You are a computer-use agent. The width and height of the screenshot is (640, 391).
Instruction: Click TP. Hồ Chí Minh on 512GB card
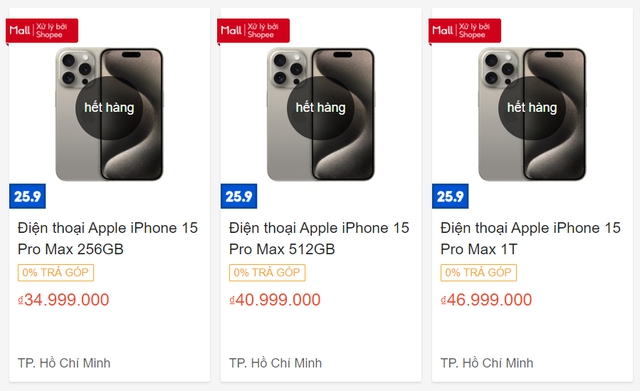click(x=276, y=363)
